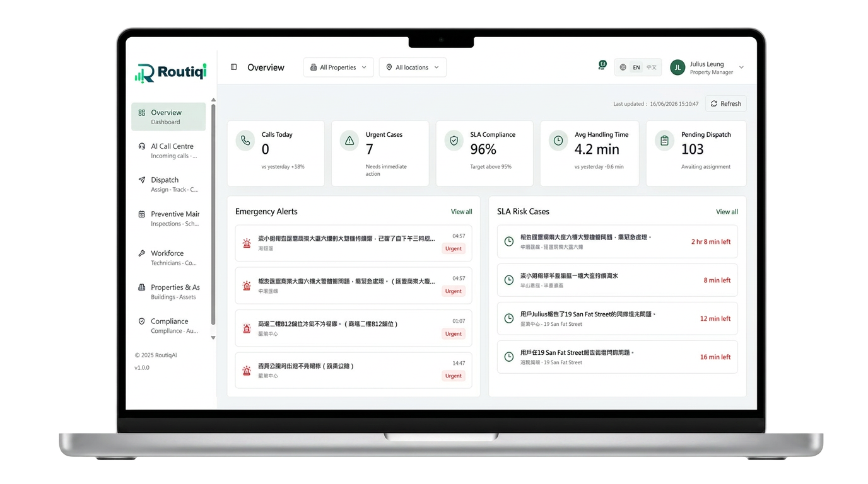
Task: Click Urgent badge on the 01:07 alert
Action: pyautogui.click(x=454, y=334)
